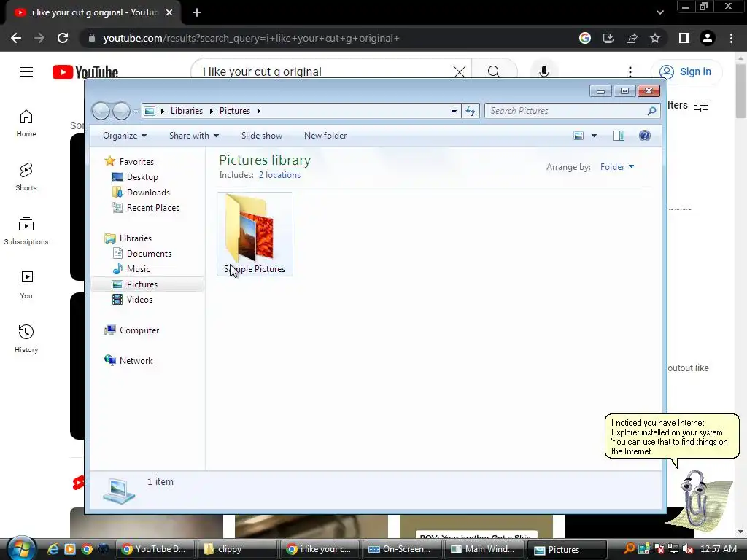The image size is (747, 560).
Task: Click the refresh button beside address bar
Action: pos(471,111)
